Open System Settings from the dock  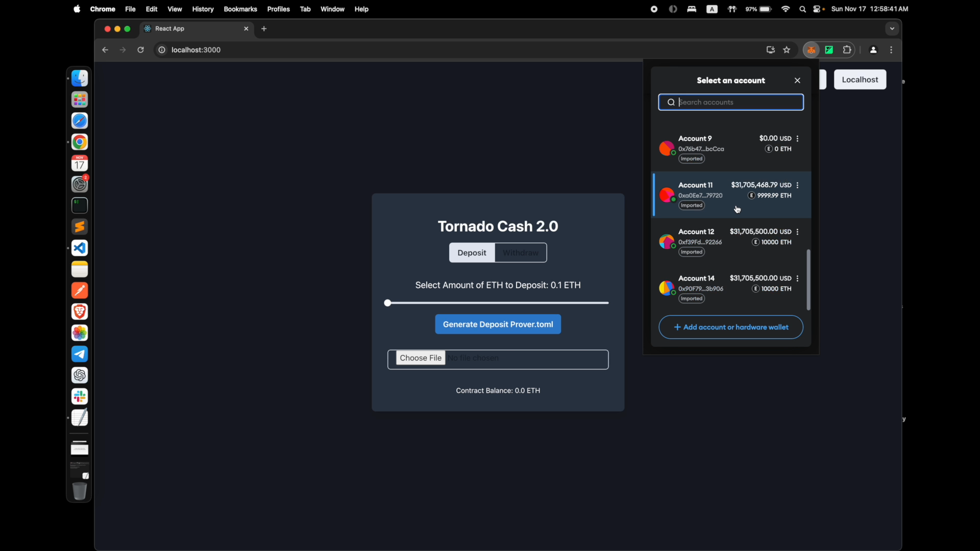tap(80, 184)
